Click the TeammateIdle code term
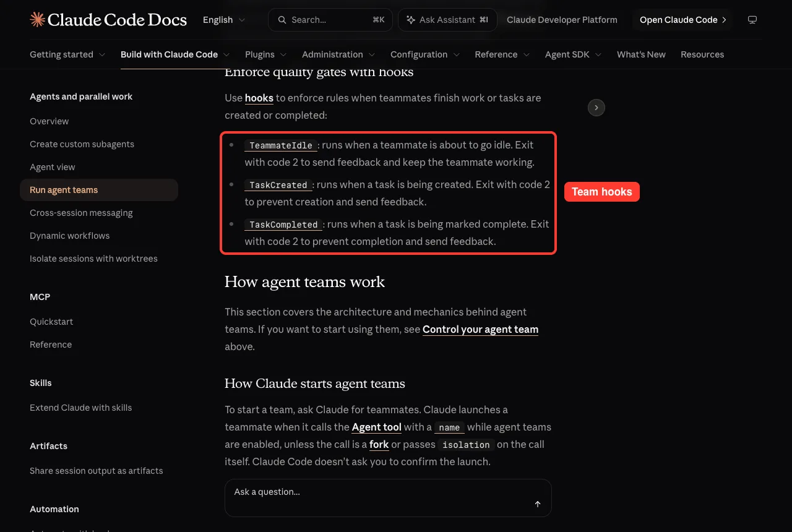792x532 pixels. pyautogui.click(x=281, y=145)
